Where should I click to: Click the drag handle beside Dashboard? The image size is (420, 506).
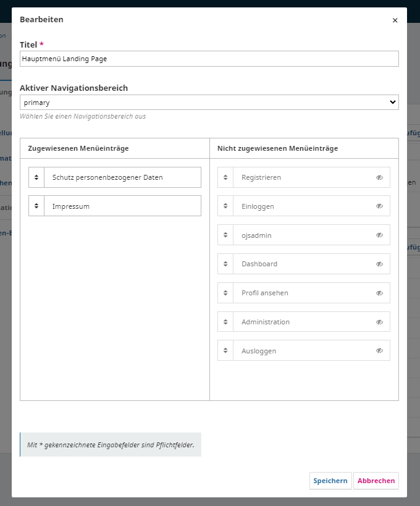point(225,264)
